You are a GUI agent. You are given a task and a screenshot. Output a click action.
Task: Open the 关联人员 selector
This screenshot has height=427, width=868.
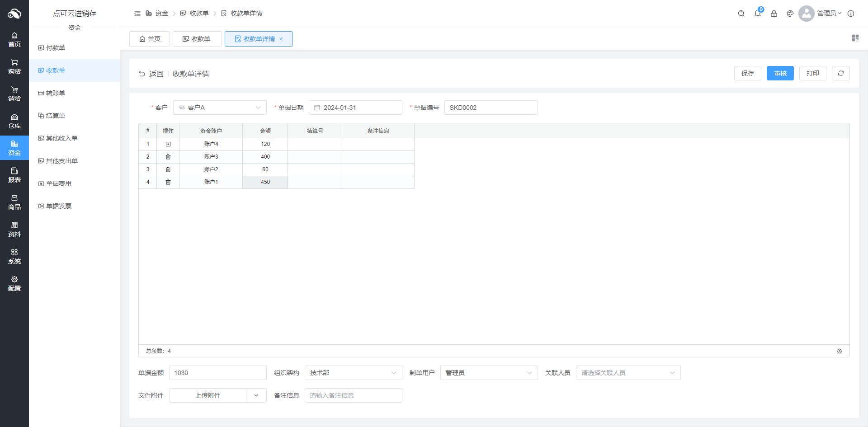tap(627, 373)
